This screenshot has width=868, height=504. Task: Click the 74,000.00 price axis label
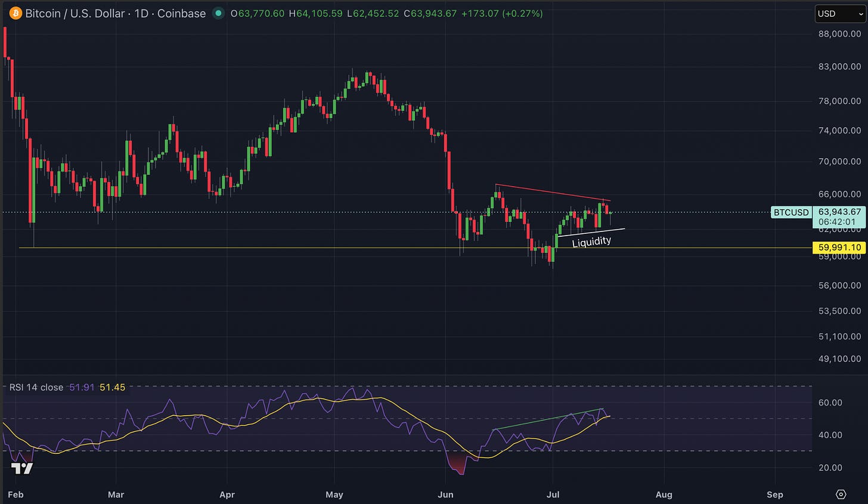[x=839, y=130]
